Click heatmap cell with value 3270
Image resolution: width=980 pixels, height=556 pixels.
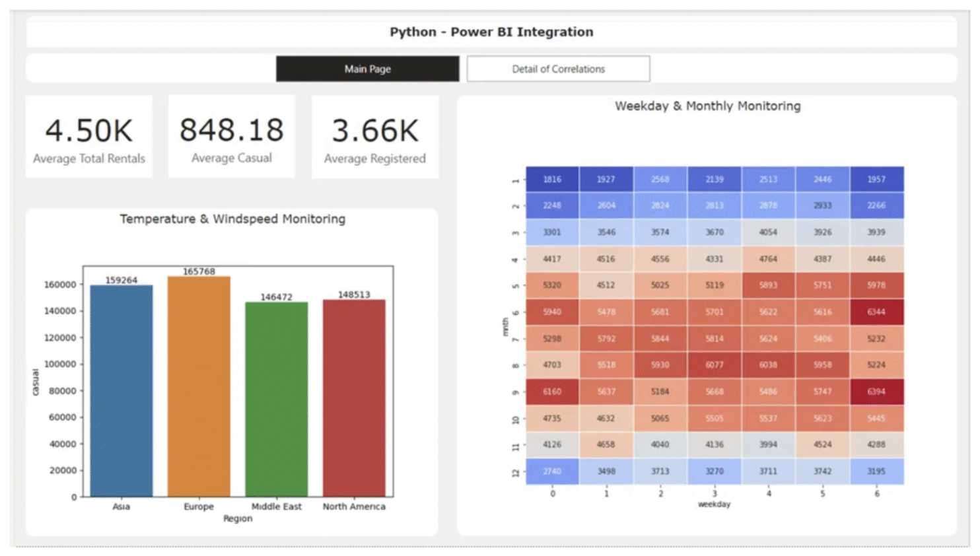click(x=715, y=471)
